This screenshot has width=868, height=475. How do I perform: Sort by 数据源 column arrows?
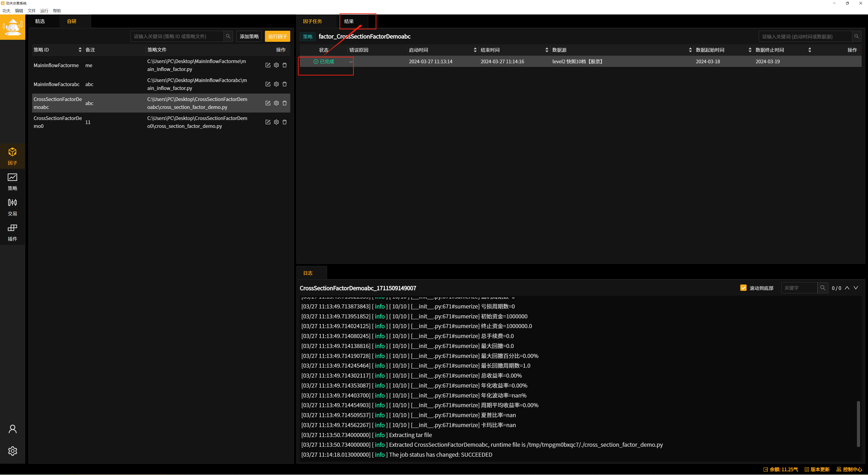[690, 50]
